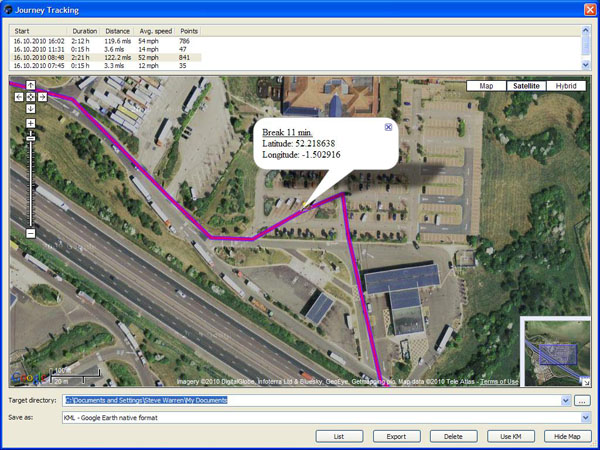Sort journeys by the Duration column header

(84, 31)
